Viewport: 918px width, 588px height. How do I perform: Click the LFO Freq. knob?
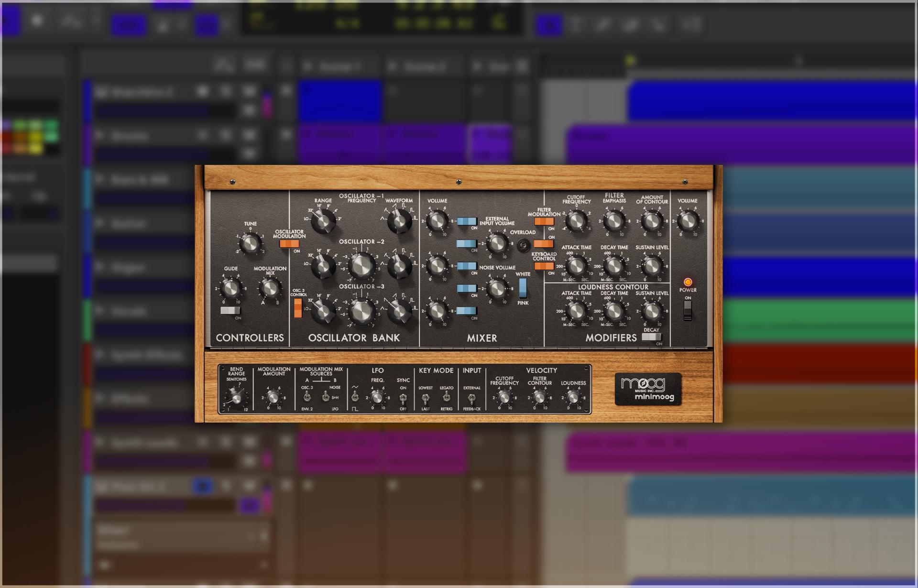pos(377,397)
